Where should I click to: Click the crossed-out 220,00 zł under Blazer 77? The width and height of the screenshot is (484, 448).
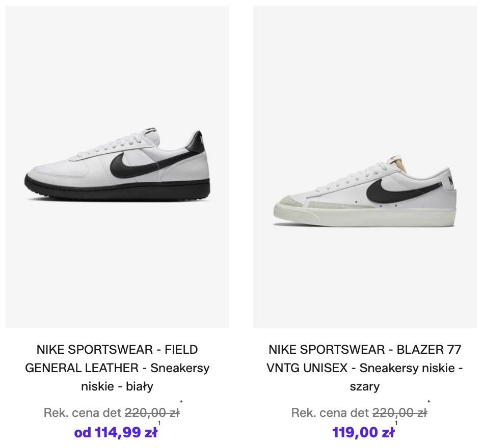tap(399, 413)
